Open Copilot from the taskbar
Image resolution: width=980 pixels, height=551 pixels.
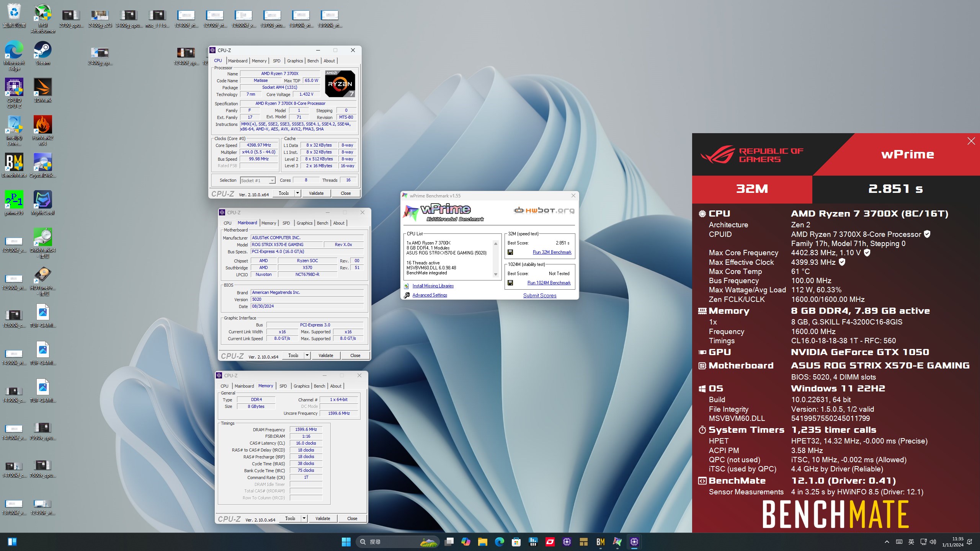click(x=466, y=541)
